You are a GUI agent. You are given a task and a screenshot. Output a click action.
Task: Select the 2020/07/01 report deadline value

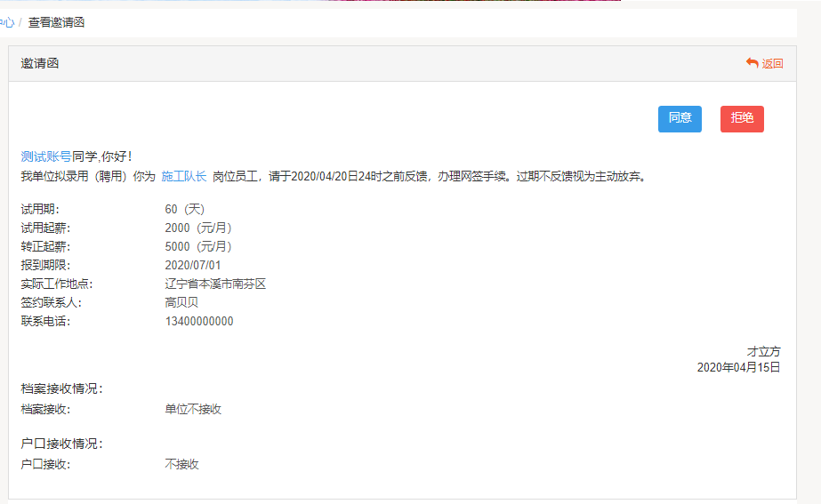(193, 265)
